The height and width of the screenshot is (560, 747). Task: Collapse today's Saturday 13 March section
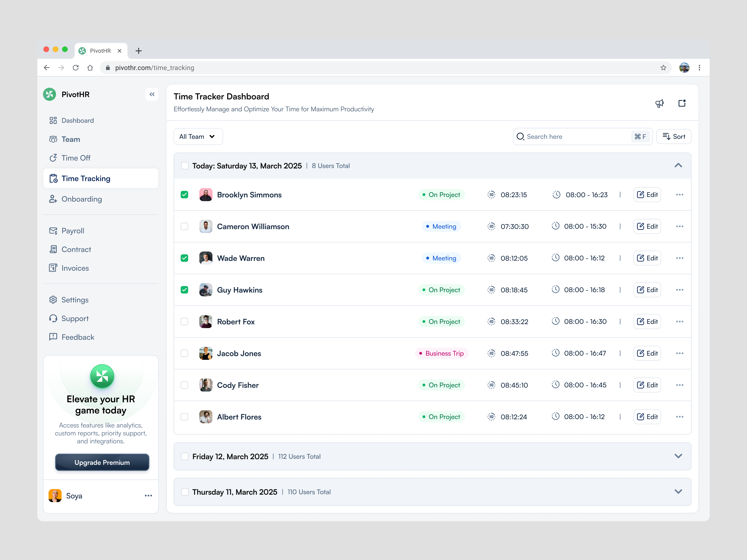point(678,165)
